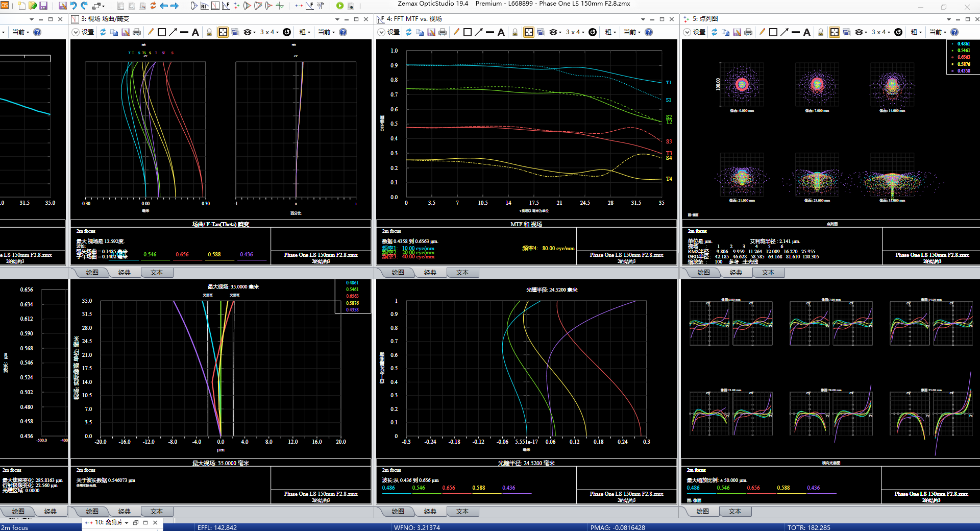
Task: Switch to 文本 tab under ray aberration window
Action: click(x=735, y=512)
